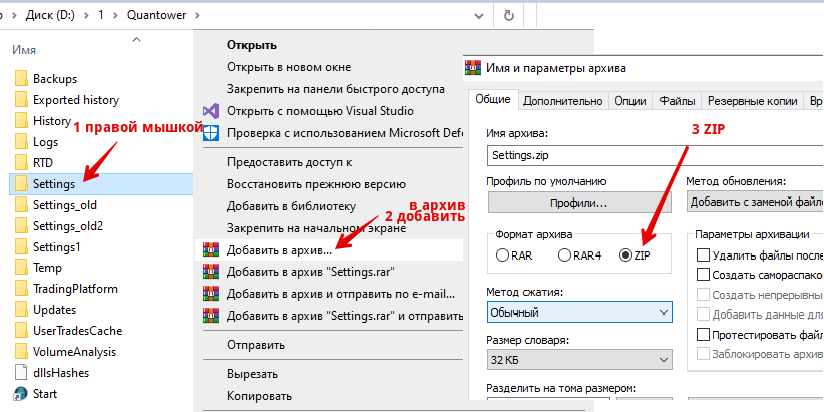Viewport: 824px width, 412px height.
Task: Click the Backups folder icon
Action: click(x=21, y=79)
